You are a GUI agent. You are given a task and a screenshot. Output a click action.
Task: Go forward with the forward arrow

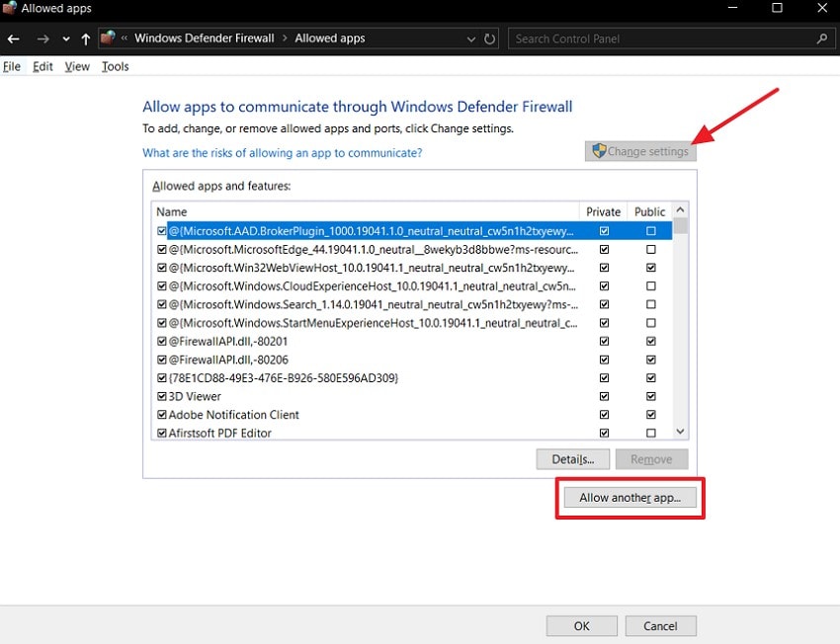point(42,39)
